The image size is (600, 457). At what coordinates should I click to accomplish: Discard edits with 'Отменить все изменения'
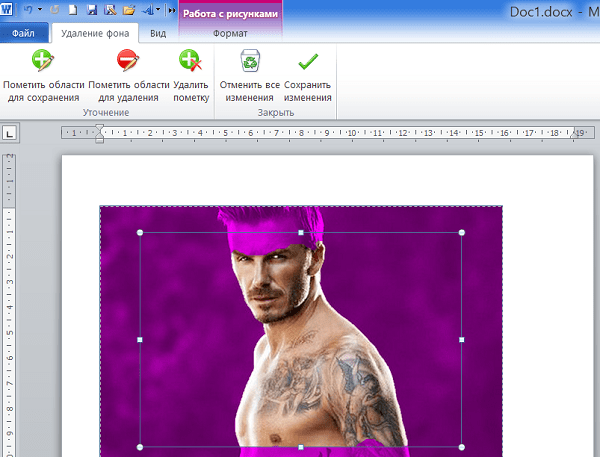(247, 63)
